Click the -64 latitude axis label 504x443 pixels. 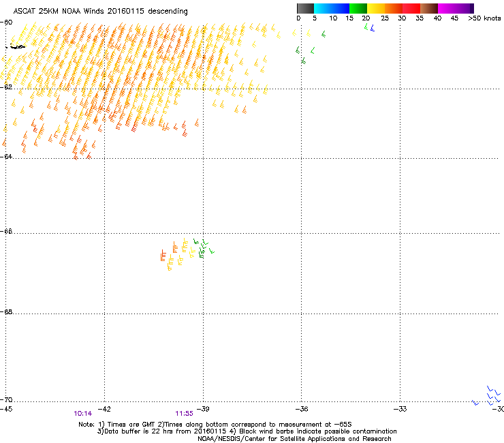(x=6, y=157)
